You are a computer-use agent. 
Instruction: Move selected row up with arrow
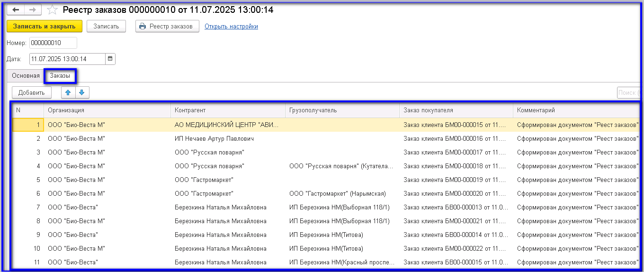[69, 93]
